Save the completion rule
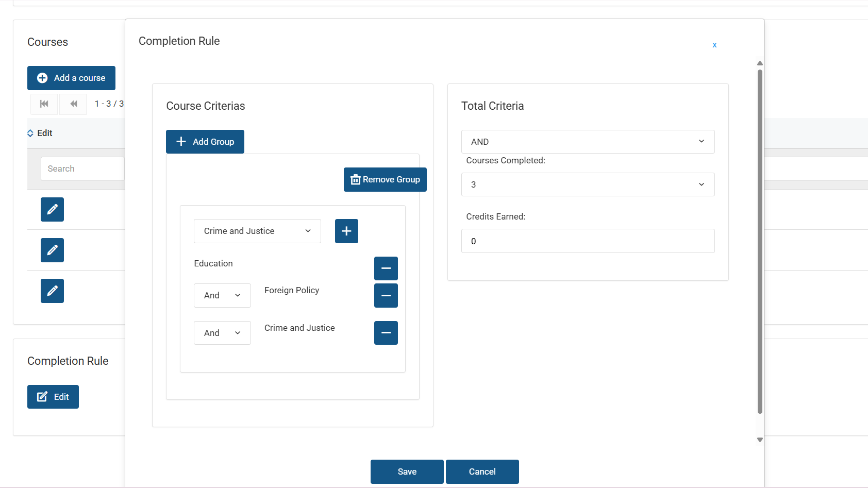This screenshot has height=488, width=868. point(407,472)
